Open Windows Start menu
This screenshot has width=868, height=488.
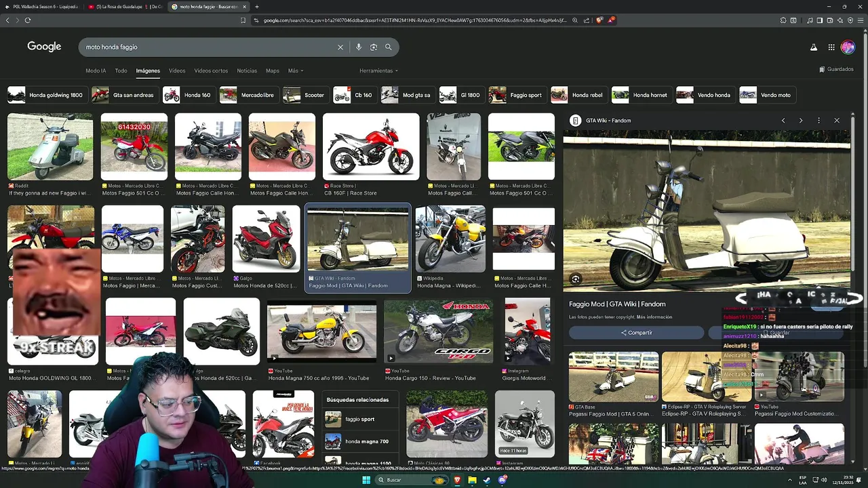(366, 480)
